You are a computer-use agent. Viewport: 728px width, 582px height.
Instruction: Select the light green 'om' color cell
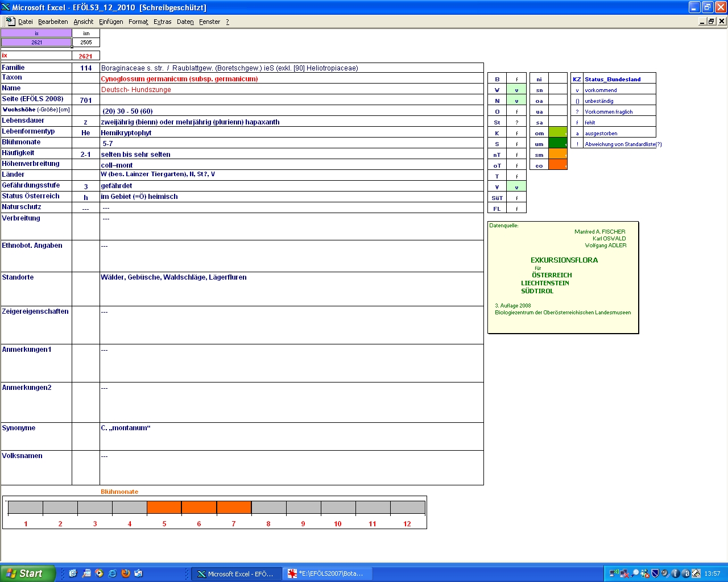(558, 133)
